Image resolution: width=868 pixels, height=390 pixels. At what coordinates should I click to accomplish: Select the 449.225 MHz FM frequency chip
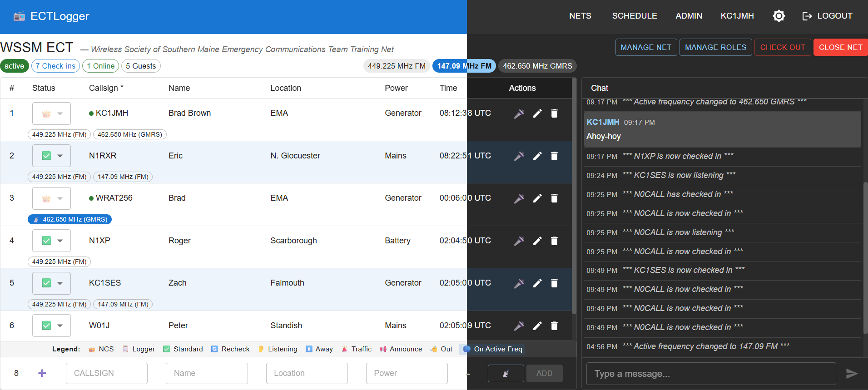point(396,66)
